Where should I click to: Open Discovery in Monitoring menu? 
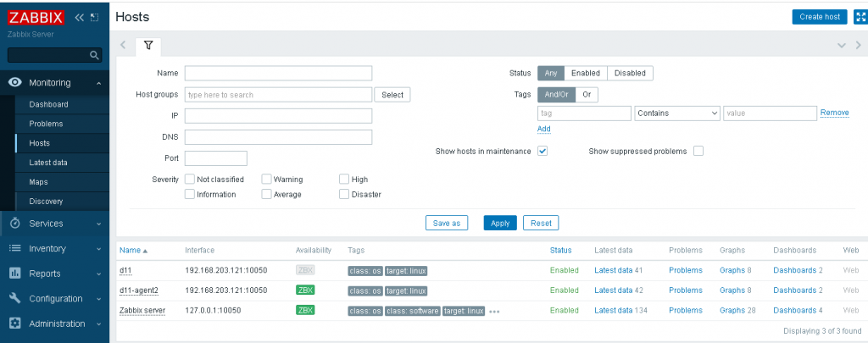point(46,202)
